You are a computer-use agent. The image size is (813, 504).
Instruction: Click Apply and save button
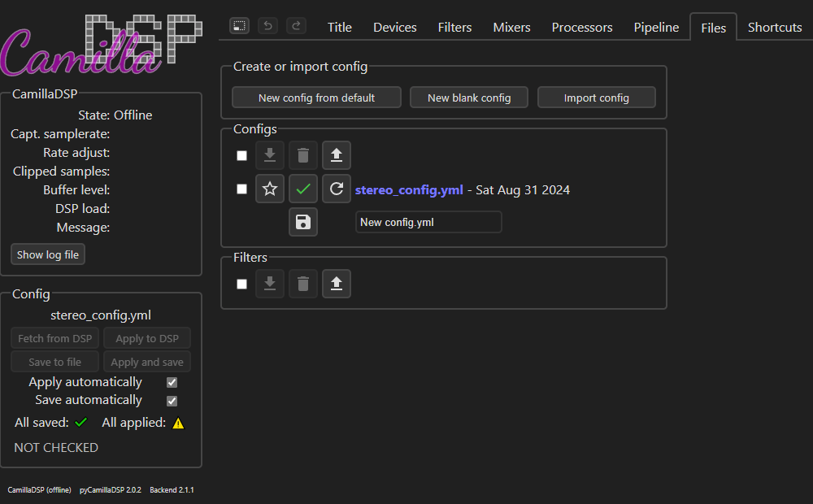coord(147,362)
